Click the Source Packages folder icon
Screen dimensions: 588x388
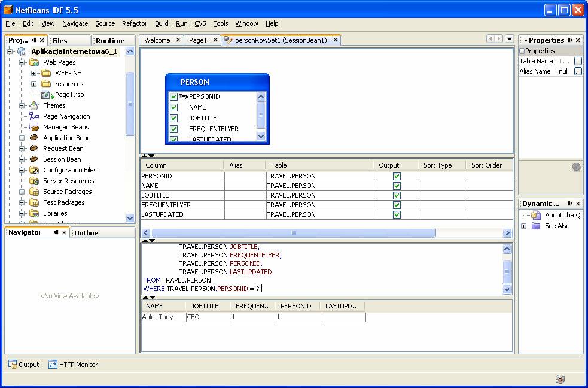(x=33, y=192)
